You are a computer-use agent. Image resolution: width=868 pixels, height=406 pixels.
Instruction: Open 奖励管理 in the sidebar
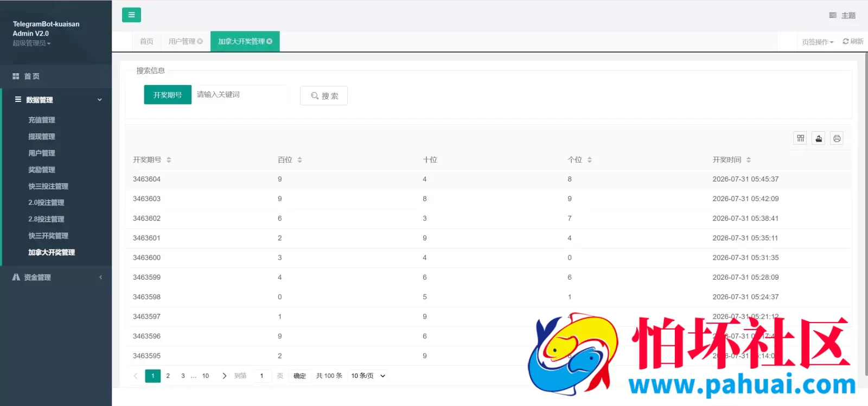pyautogui.click(x=42, y=170)
